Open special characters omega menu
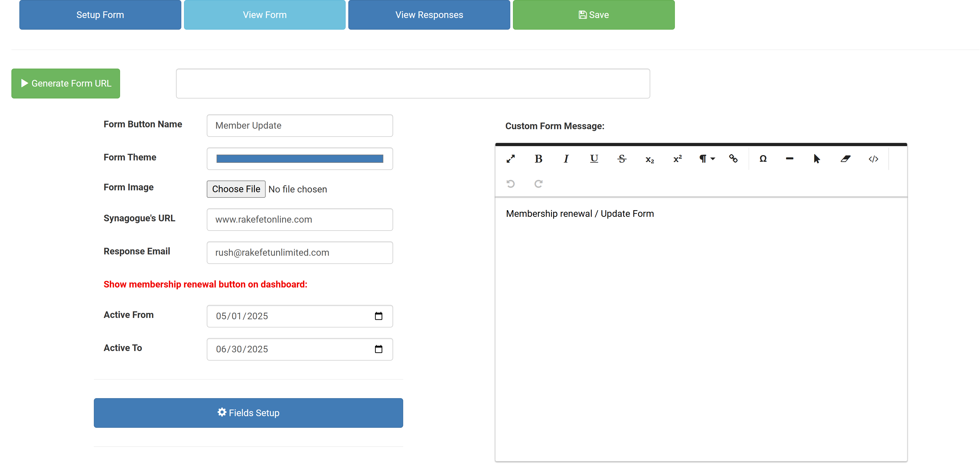The image size is (980, 472). 763,159
